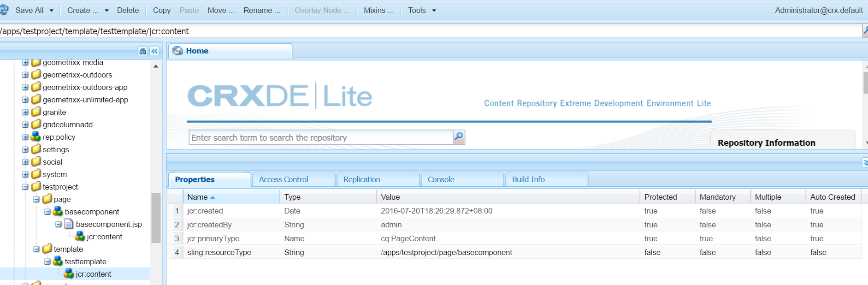Viewport: 868px width, 285px height.
Task: Click the basecomponent.jsp file icon
Action: click(x=69, y=224)
